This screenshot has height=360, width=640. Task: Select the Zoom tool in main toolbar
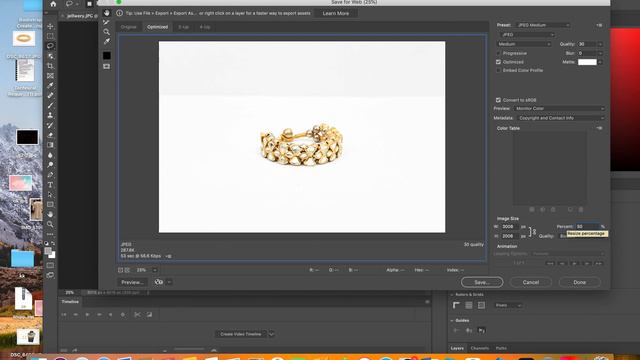(50, 224)
